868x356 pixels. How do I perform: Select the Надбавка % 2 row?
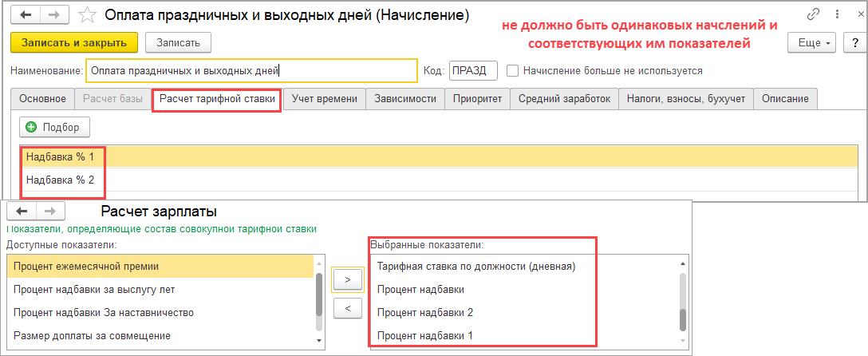(61, 180)
